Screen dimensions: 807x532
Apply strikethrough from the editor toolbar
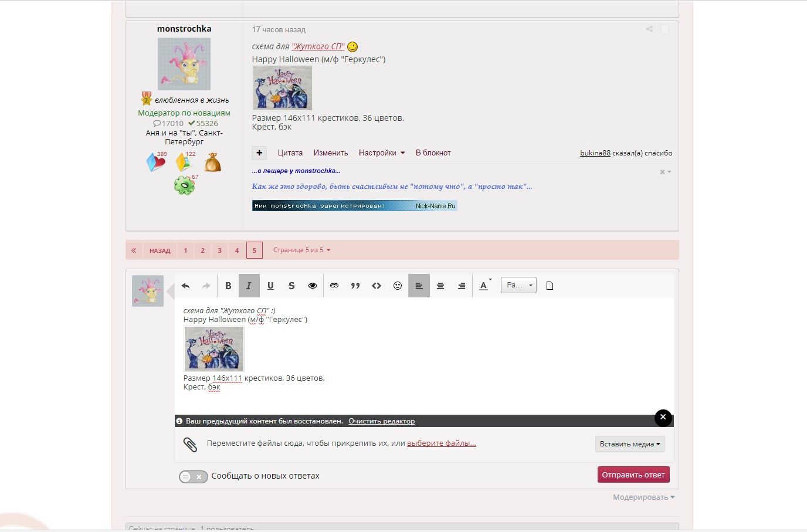pos(291,286)
